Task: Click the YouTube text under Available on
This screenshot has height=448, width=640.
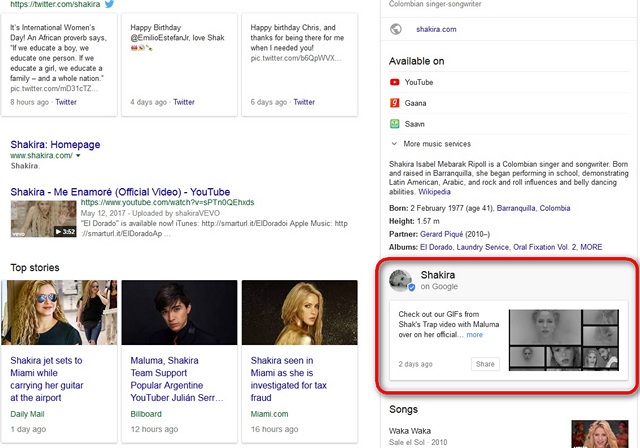Action: 419,82
